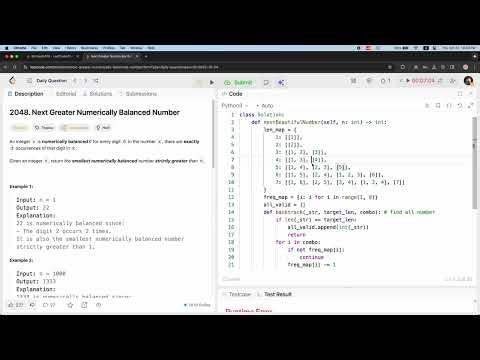This screenshot has height=360, width=480.
Task: Open the Python3 language dropdown
Action: pyautogui.click(x=235, y=106)
